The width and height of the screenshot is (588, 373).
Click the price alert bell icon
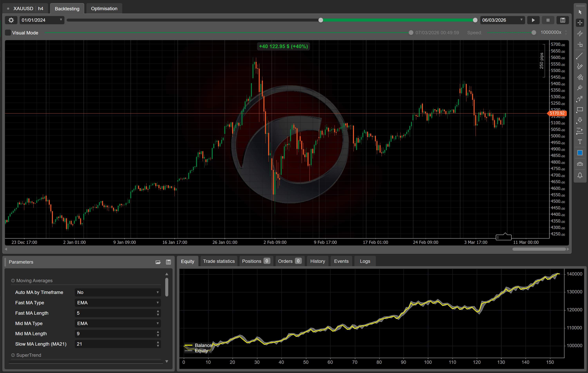click(580, 175)
